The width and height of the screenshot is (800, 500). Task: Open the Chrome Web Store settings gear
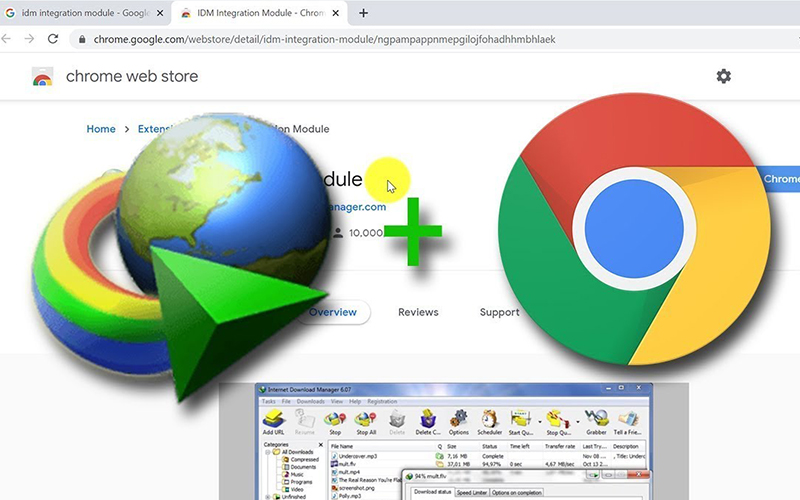(724, 76)
